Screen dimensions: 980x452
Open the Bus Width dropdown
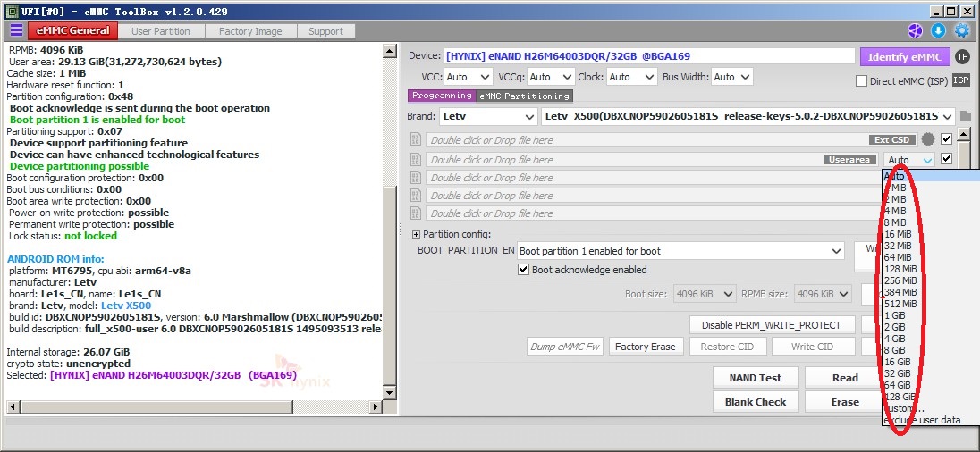(732, 77)
